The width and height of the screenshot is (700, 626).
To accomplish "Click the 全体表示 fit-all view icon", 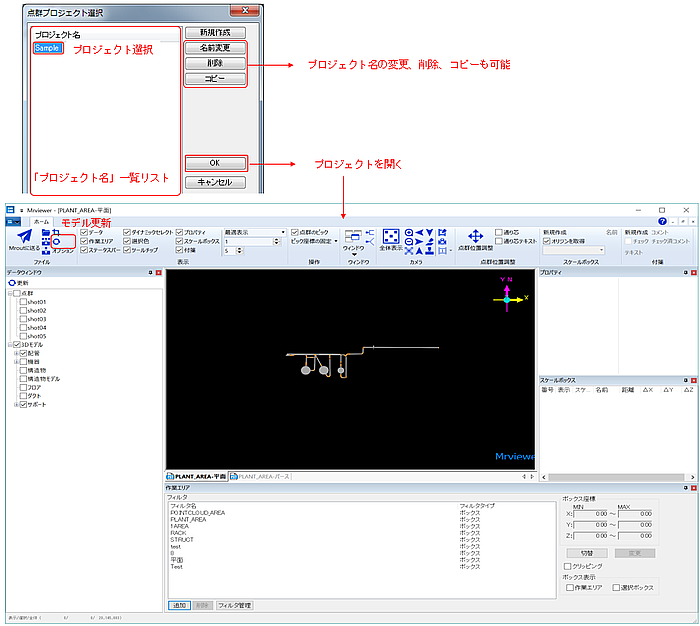I will pyautogui.click(x=391, y=237).
